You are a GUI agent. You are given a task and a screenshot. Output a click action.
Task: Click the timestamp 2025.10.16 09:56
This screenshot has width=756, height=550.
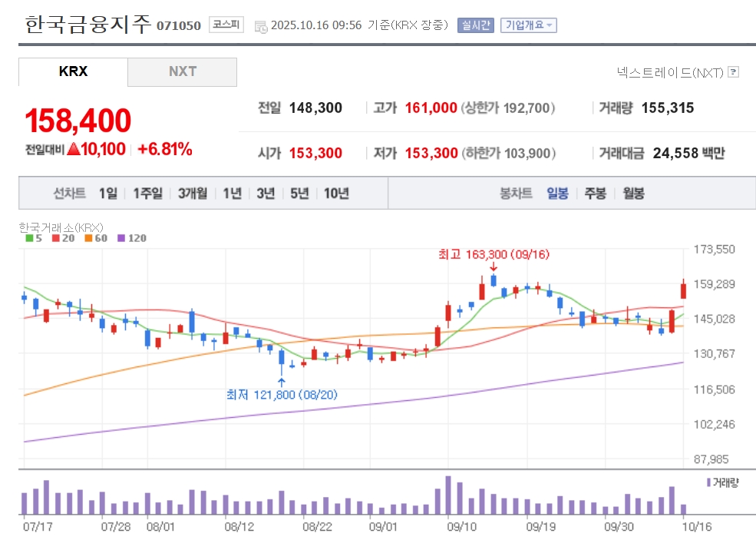point(316,25)
